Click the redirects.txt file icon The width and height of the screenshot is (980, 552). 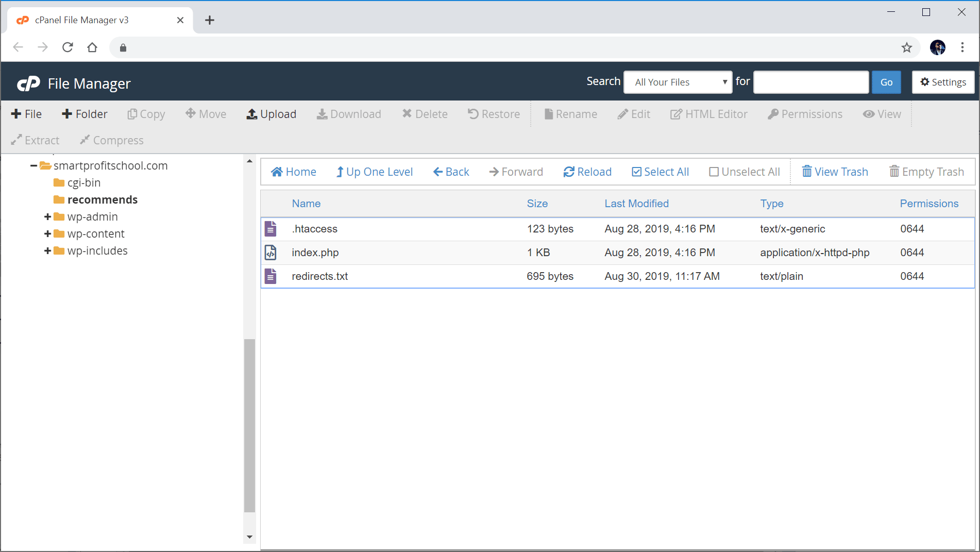[271, 276]
